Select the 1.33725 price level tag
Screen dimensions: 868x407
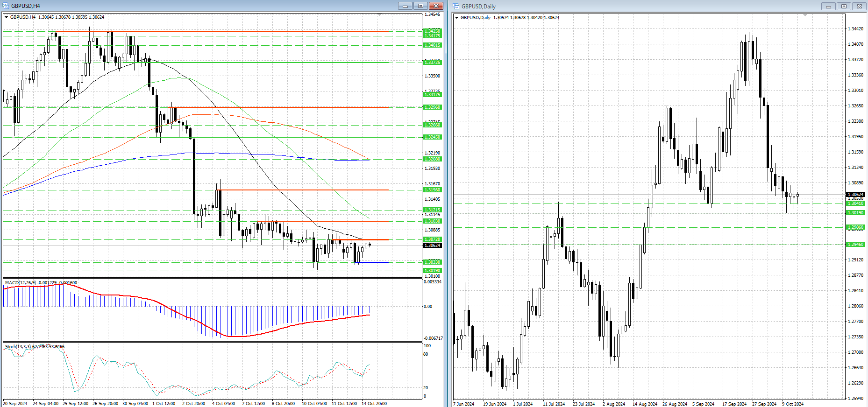tap(432, 63)
